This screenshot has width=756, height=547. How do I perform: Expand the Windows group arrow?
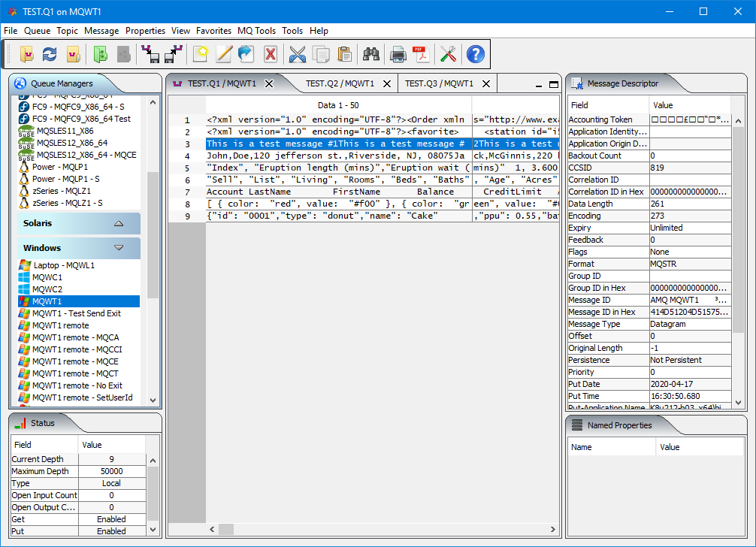(x=119, y=248)
